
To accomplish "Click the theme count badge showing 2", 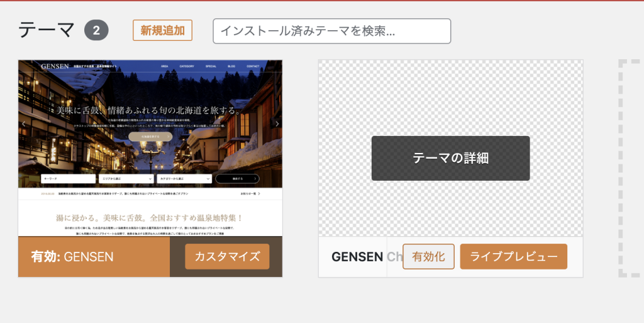I will (x=96, y=30).
